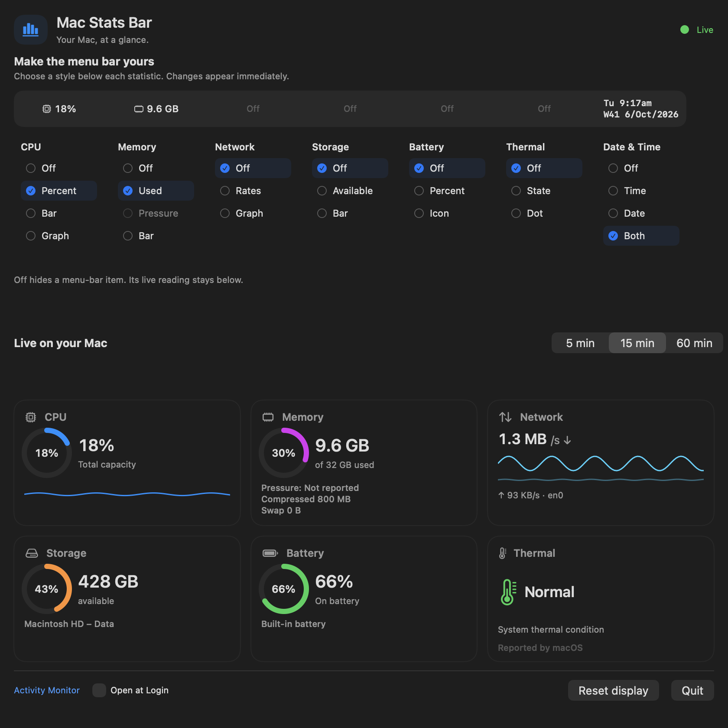Click the date and time menu bar preview
Image resolution: width=728 pixels, height=728 pixels.
point(641,109)
